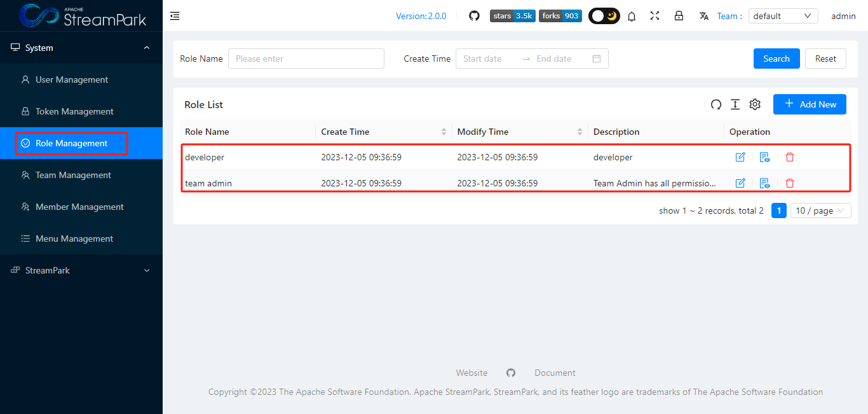Click the Add New button
Viewport: 868px width, 414px height.
click(810, 104)
